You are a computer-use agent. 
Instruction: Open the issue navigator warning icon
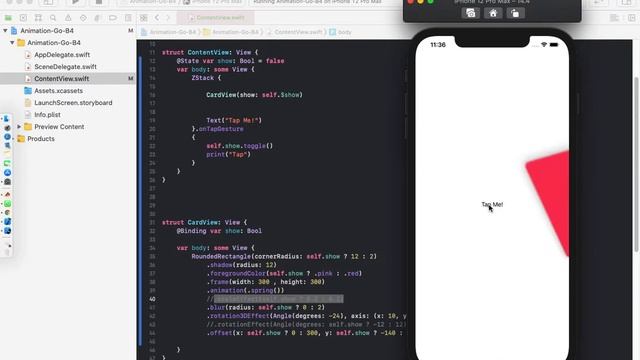(x=68, y=18)
